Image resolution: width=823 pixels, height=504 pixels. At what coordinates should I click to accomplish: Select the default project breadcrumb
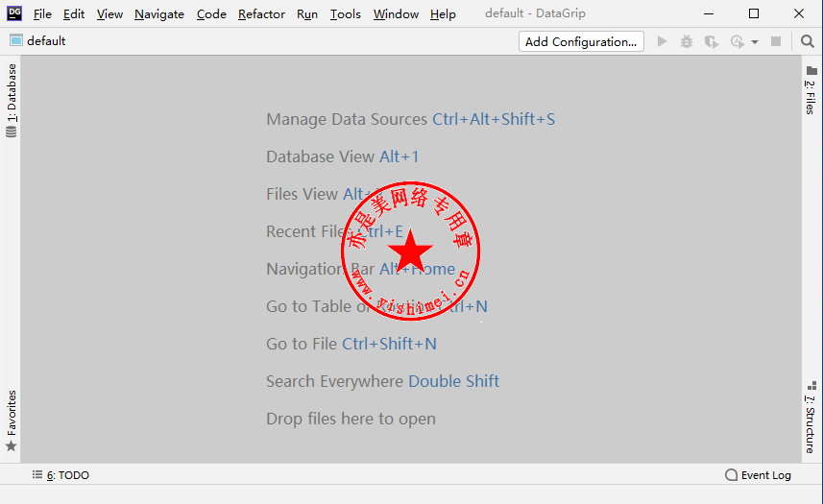[x=37, y=41]
